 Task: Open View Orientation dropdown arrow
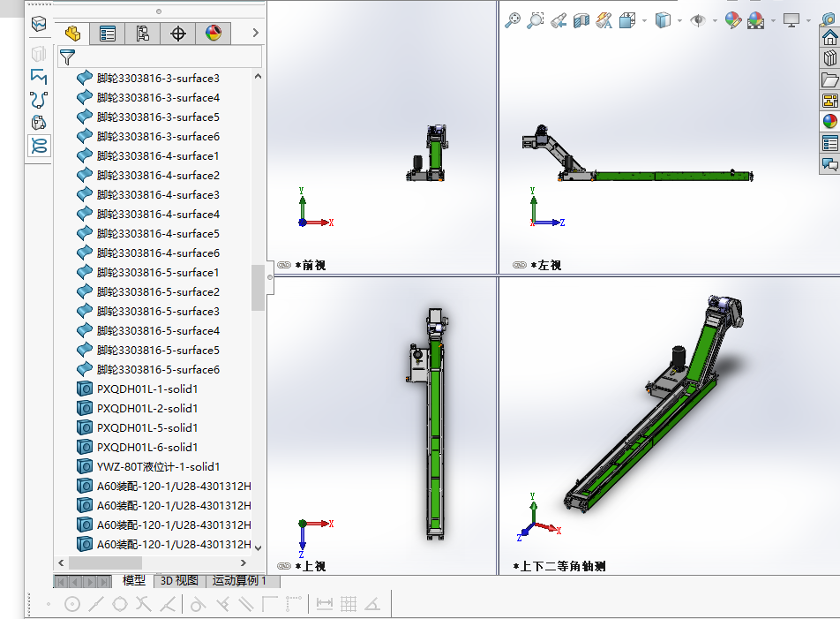(x=644, y=21)
